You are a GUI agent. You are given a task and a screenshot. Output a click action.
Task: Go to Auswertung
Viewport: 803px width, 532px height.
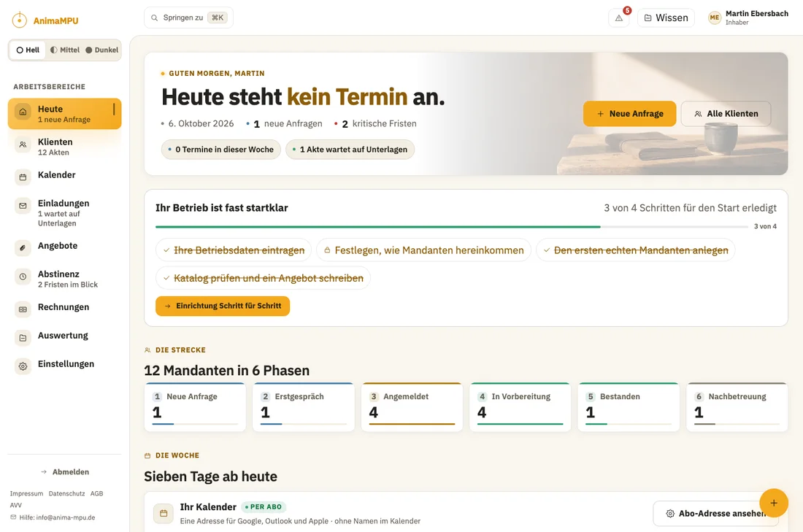[x=64, y=336]
